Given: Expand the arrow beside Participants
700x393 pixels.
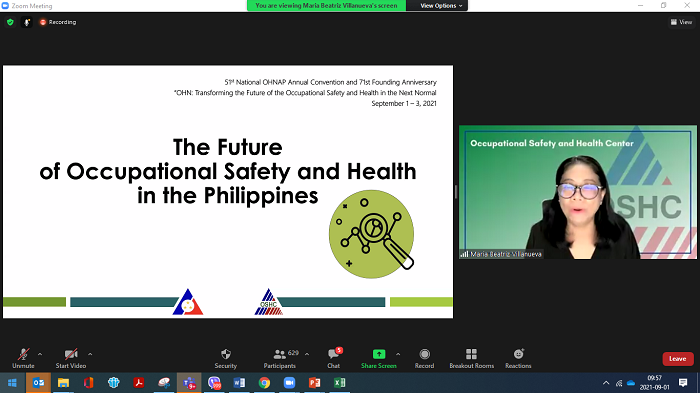Looking at the screenshot, I should click(x=307, y=354).
